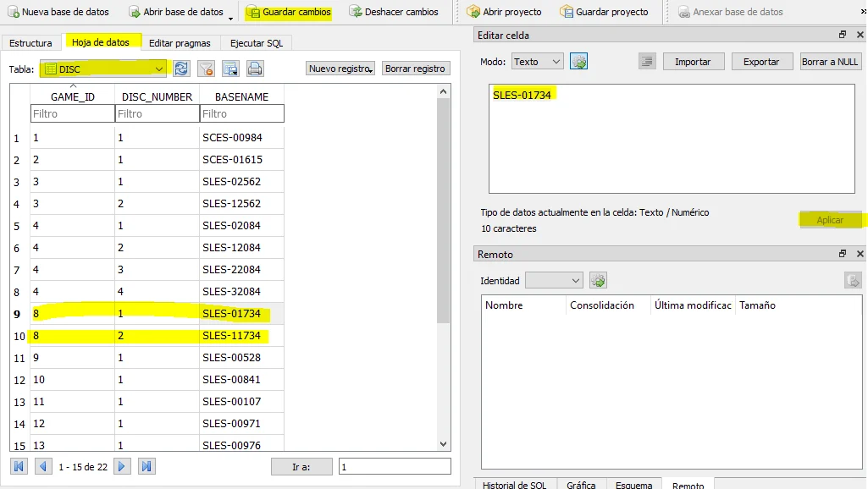Select cell SLES-12562
Image resolution: width=868 pixels, height=489 pixels.
pos(242,204)
